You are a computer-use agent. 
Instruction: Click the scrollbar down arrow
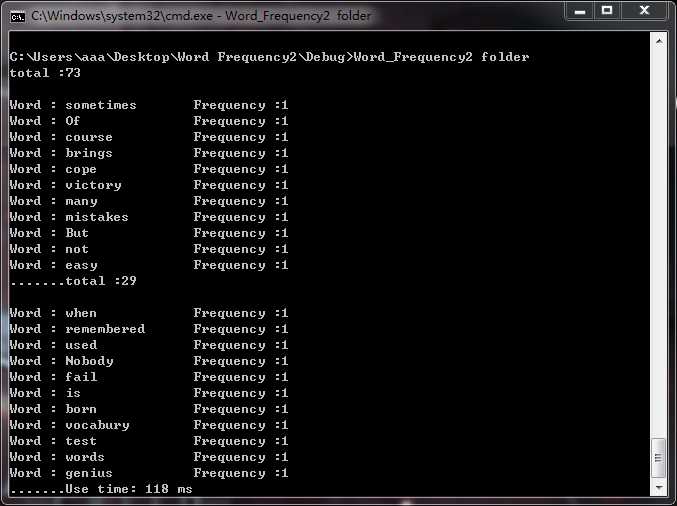[x=659, y=488]
